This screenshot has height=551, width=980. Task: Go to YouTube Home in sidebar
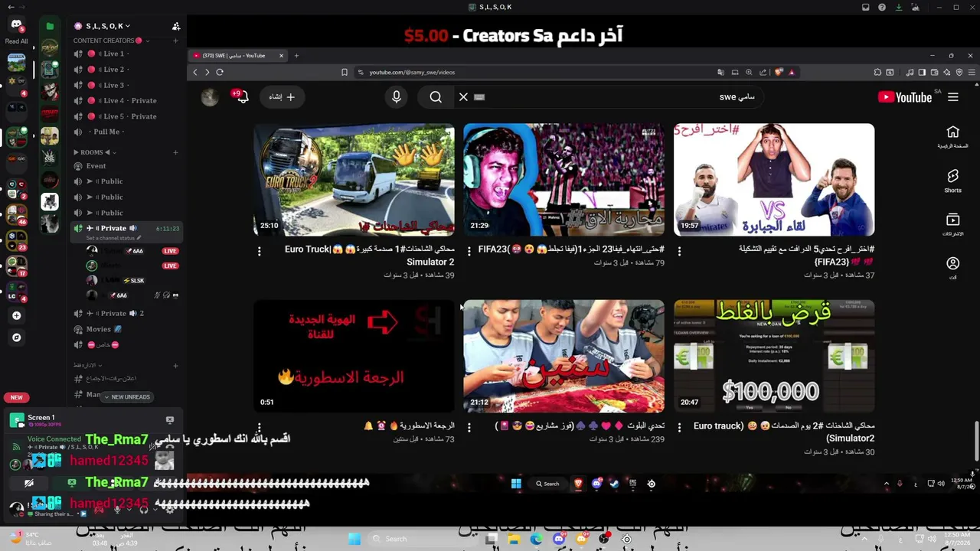click(x=953, y=137)
